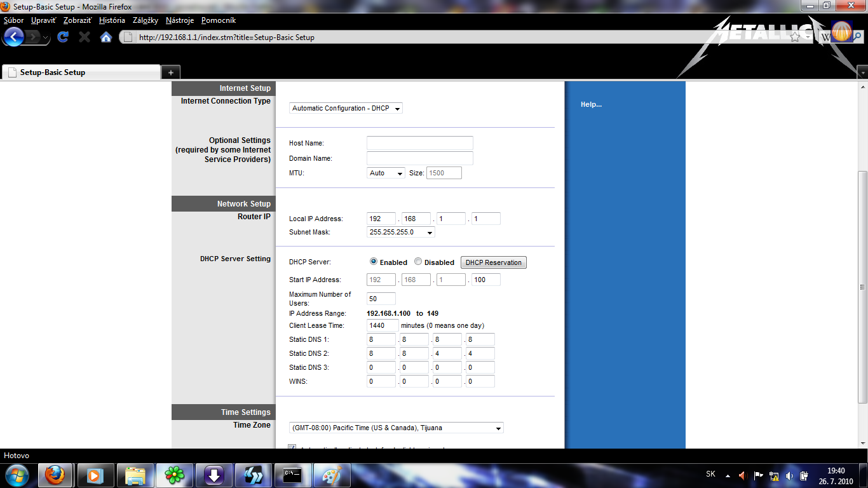Go to the Firefox home page
The width and height of the screenshot is (868, 488).
[106, 37]
